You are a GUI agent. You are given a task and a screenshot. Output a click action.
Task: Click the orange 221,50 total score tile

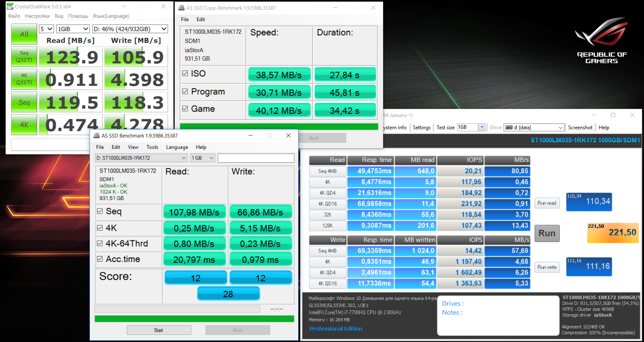pyautogui.click(x=613, y=233)
